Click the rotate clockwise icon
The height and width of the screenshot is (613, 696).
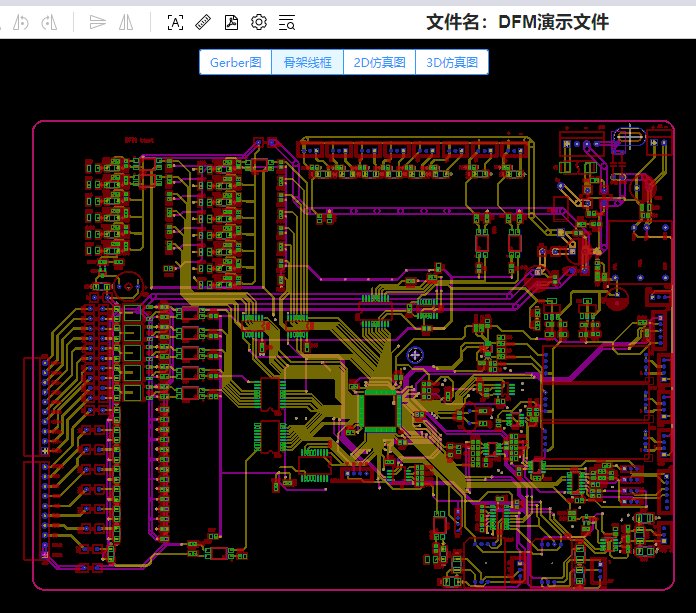point(48,22)
